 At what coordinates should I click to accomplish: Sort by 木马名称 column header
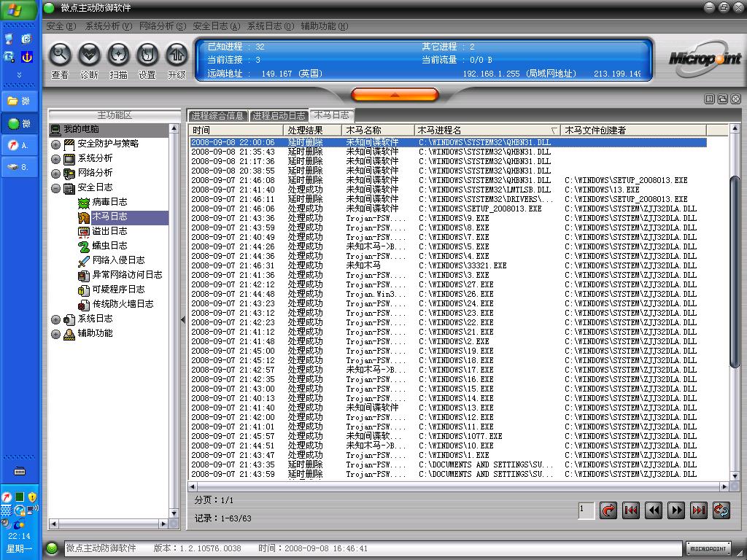[378, 130]
